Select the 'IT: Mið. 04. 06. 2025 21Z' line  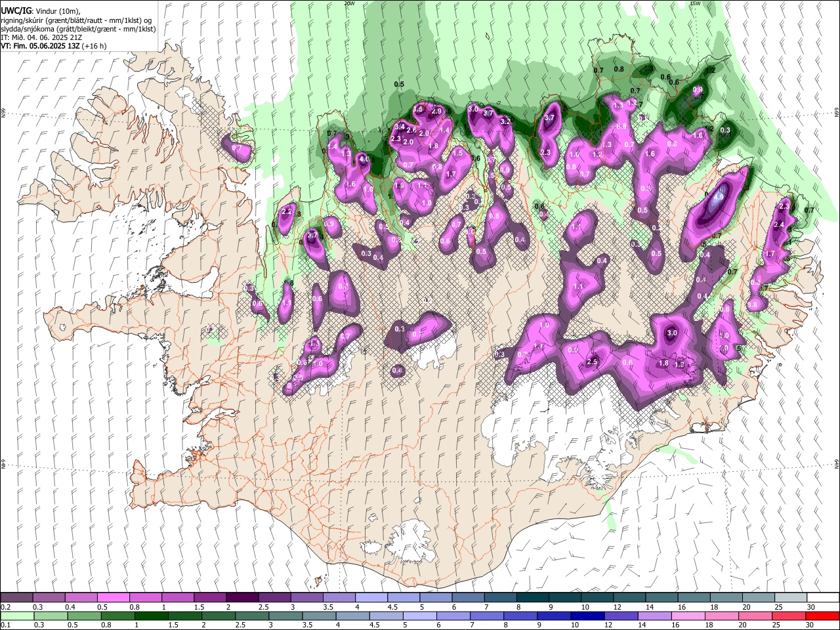[41, 37]
